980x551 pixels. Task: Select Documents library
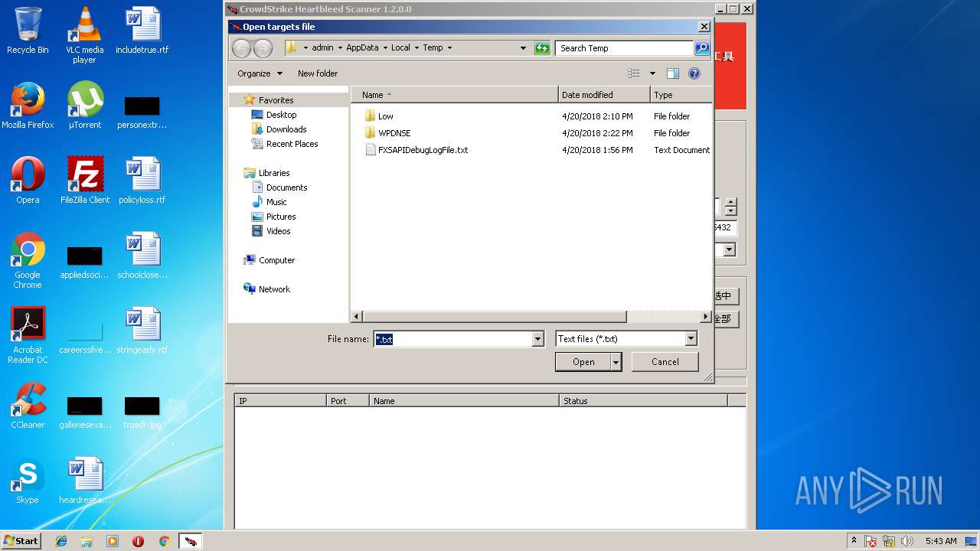286,187
